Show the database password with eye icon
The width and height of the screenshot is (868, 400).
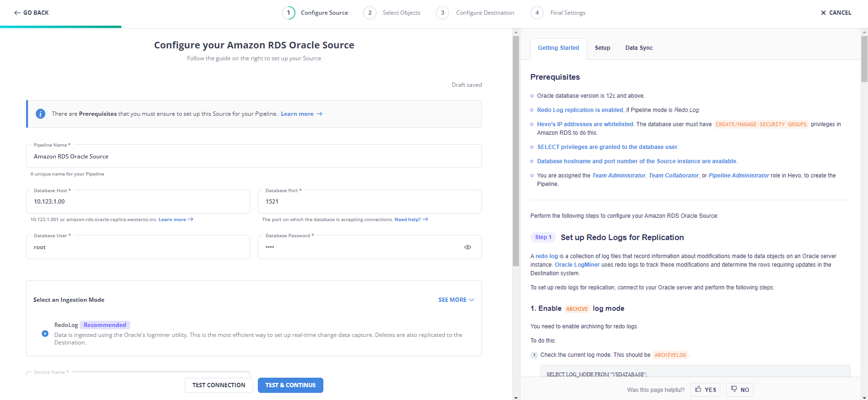468,247
